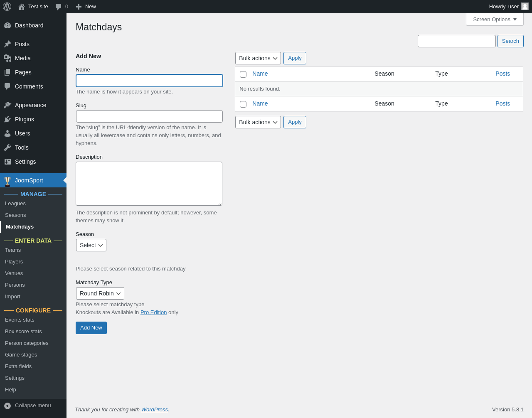Screen dimensions: 532x418
Task: Click bottom Apply button
Action: [x=295, y=122]
